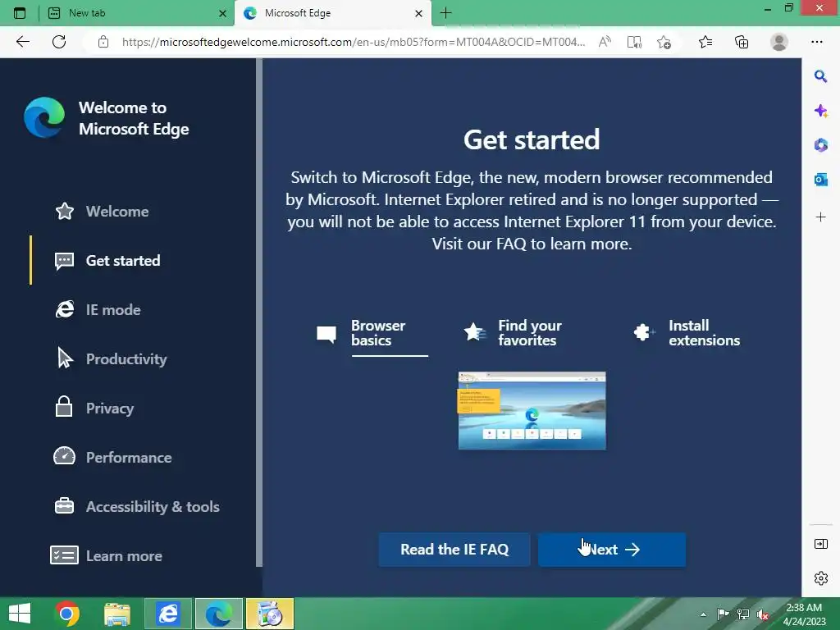Click the network tray icon
Screen dimensions: 840x630
point(743,614)
